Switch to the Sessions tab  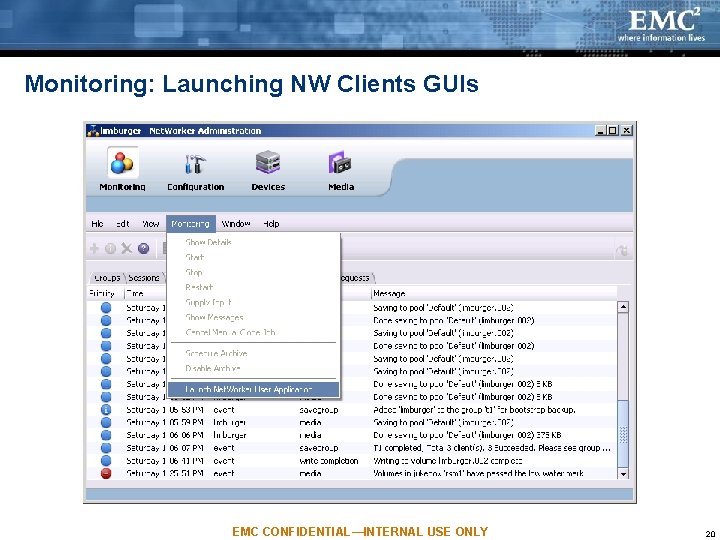coord(144,278)
